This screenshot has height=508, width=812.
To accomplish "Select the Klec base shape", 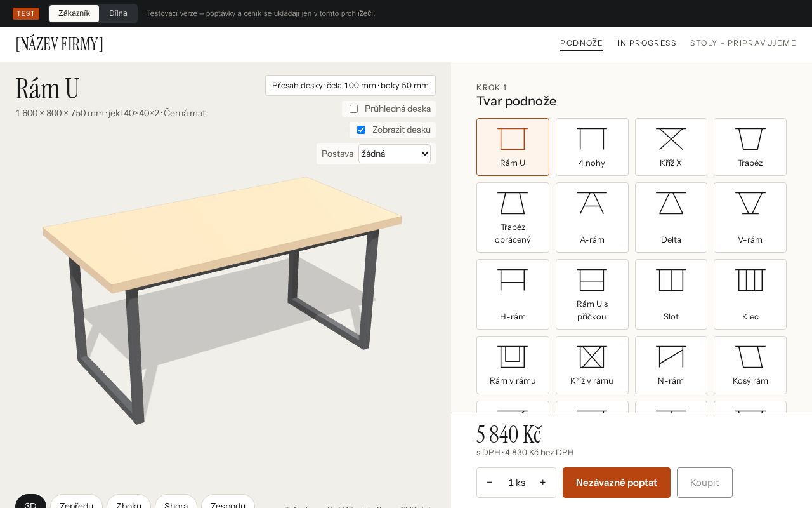I will click(750, 294).
